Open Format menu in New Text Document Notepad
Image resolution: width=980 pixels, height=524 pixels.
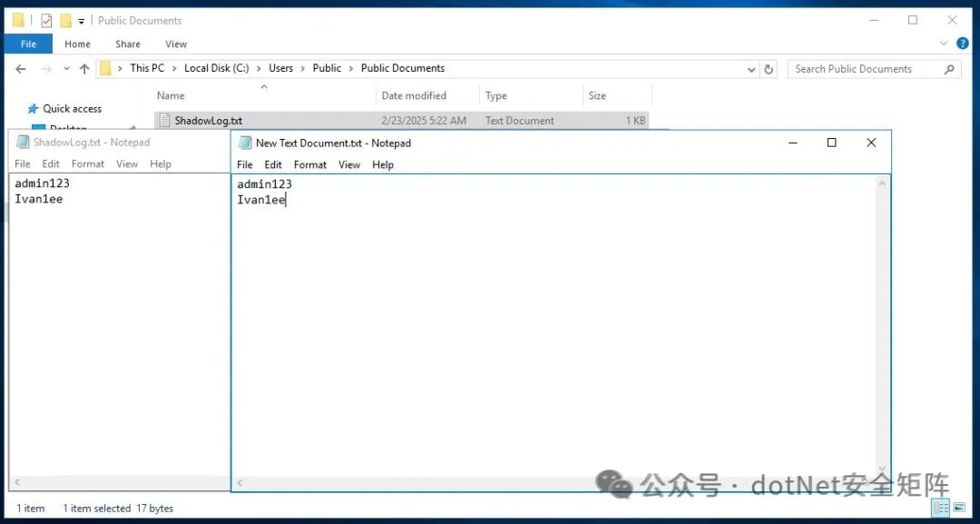[x=310, y=165]
